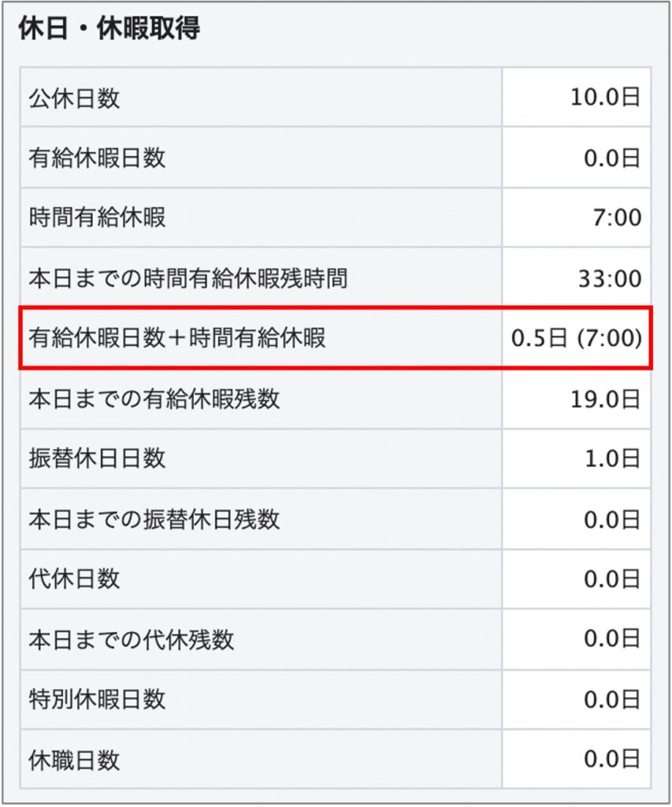Viewport: 672px width, 807px height.
Task: Select the 本日までの時間有給休暇残時間 label
Action: click(x=188, y=278)
